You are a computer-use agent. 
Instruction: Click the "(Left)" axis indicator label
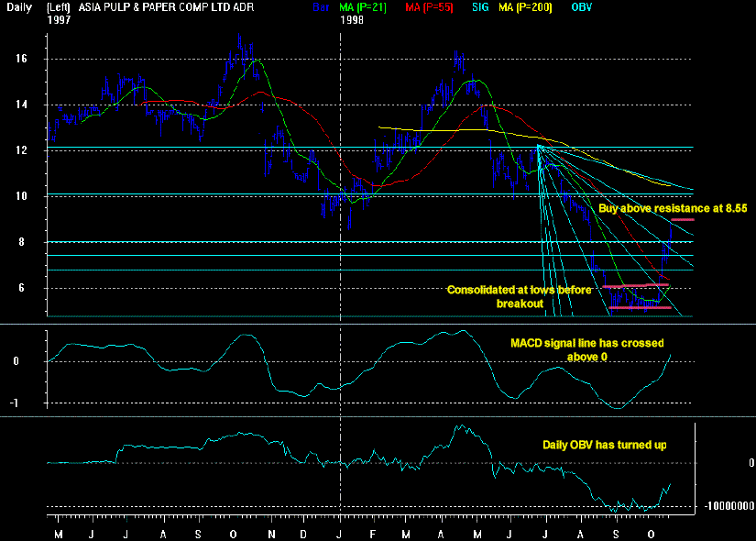click(59, 7)
